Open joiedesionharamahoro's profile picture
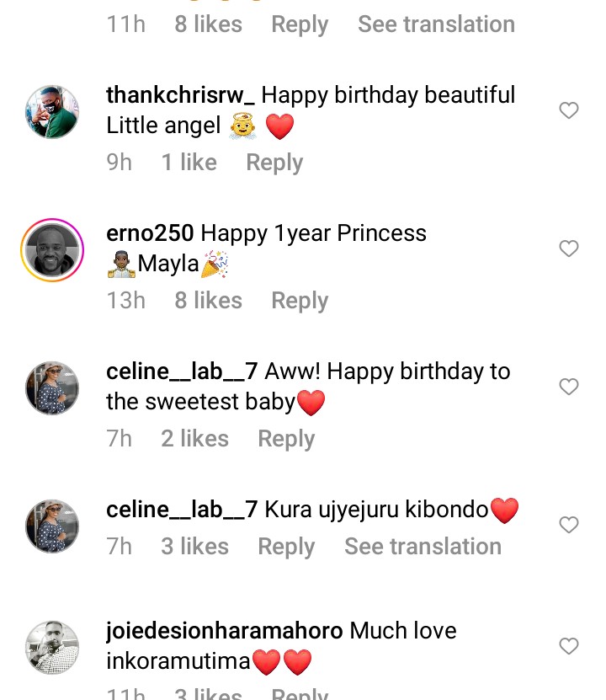 (x=52, y=647)
